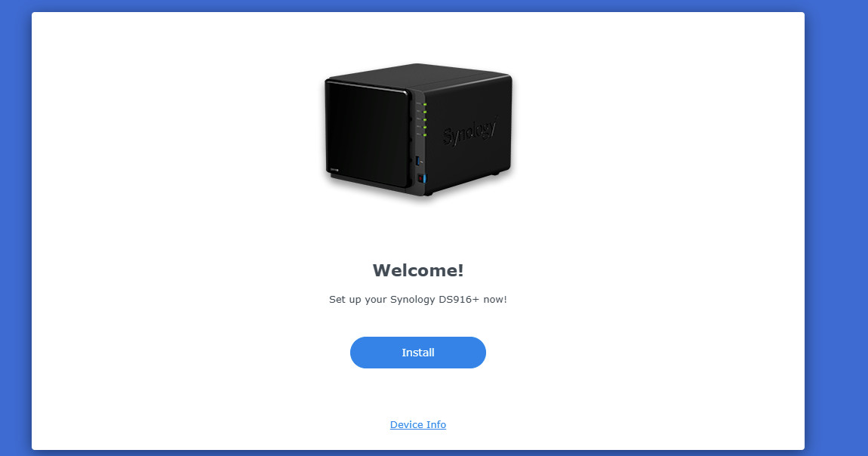
Task: Click the blue Install button
Action: 418,353
